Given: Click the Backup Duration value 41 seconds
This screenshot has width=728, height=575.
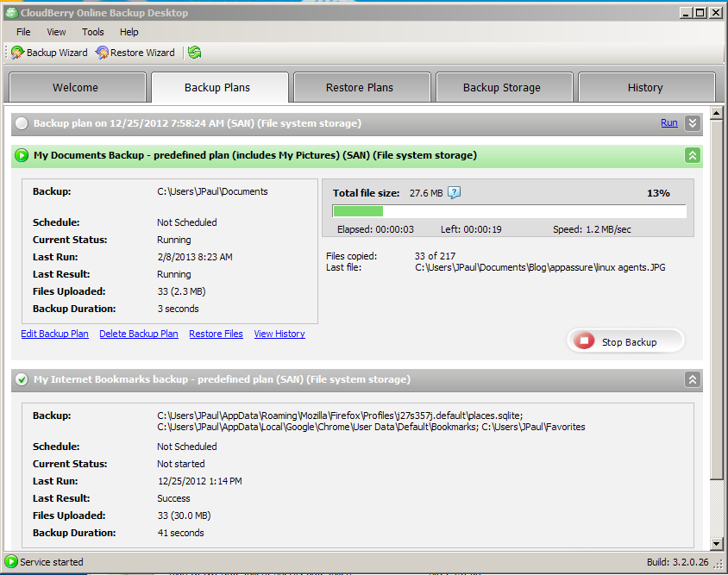Looking at the screenshot, I should pos(180,533).
